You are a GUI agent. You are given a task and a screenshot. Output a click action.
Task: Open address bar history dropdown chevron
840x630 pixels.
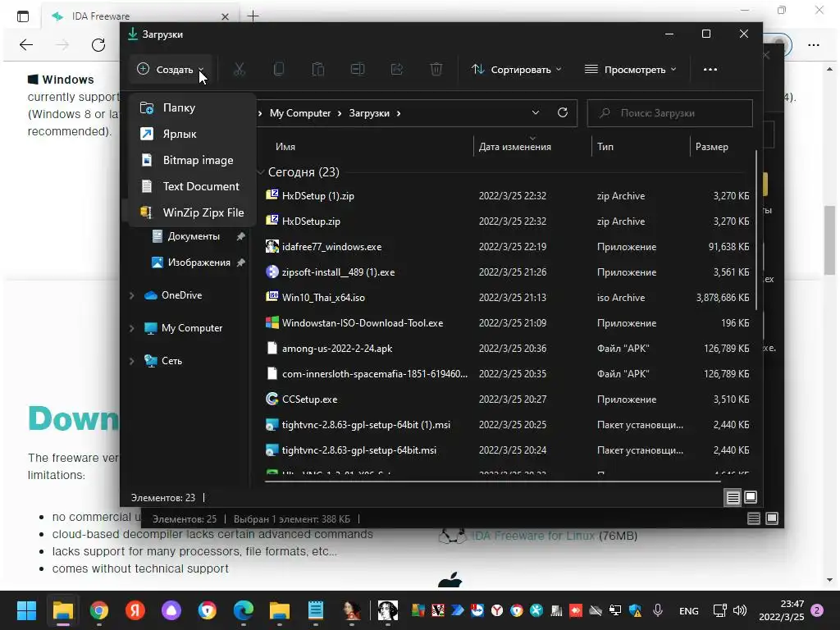(535, 112)
